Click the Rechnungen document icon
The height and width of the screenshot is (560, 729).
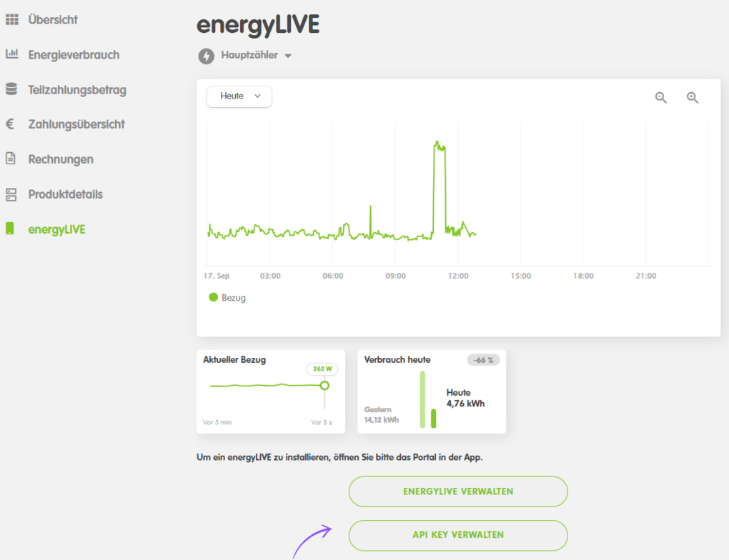pos(11,159)
